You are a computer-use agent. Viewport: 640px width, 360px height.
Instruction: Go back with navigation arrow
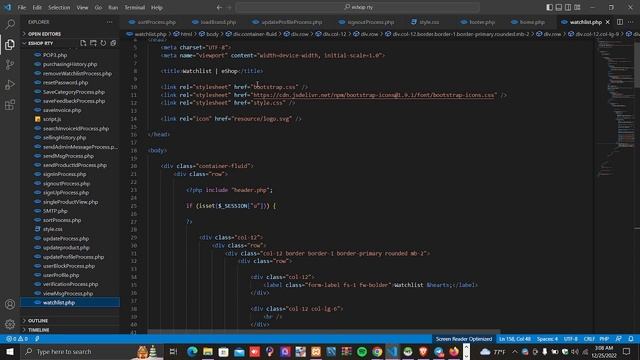click(219, 7)
